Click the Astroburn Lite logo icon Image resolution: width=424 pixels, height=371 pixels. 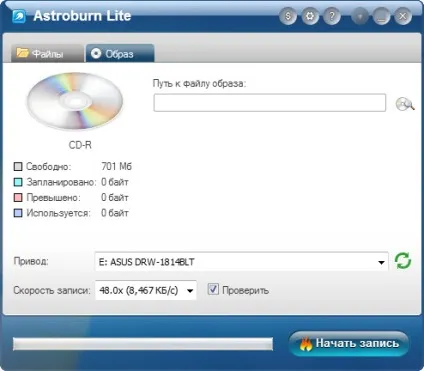point(19,16)
